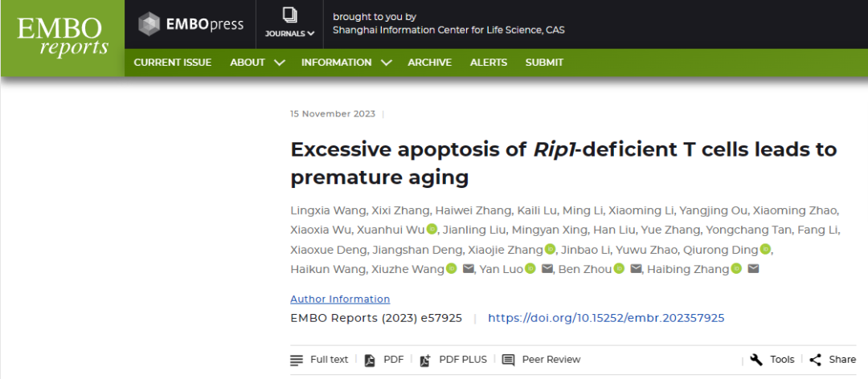Email Xiuzhe Wang via envelope icon

click(x=469, y=269)
